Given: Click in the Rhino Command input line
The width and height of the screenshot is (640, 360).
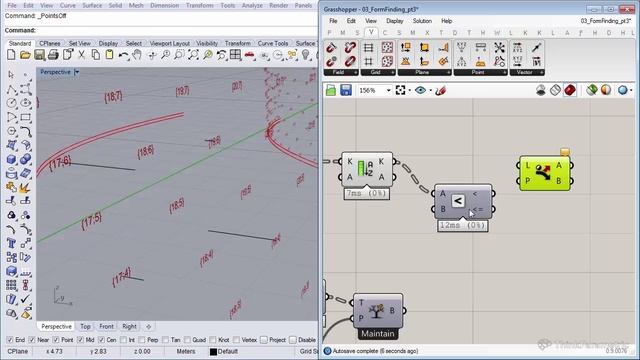Looking at the screenshot, I should point(176,30).
